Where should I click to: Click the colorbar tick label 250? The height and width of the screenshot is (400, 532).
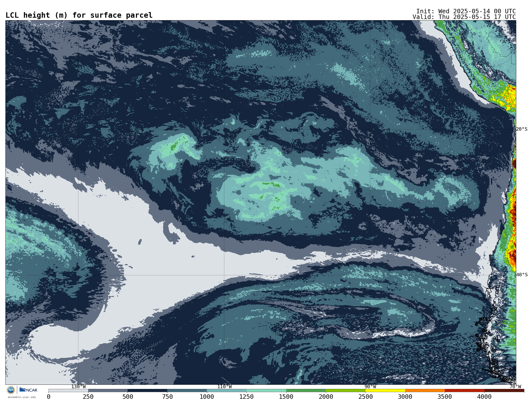pos(88,397)
